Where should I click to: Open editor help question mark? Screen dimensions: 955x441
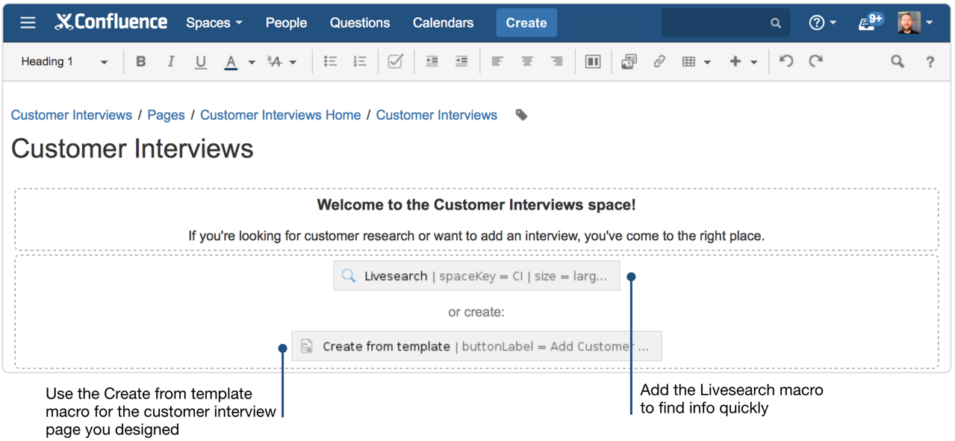[930, 62]
